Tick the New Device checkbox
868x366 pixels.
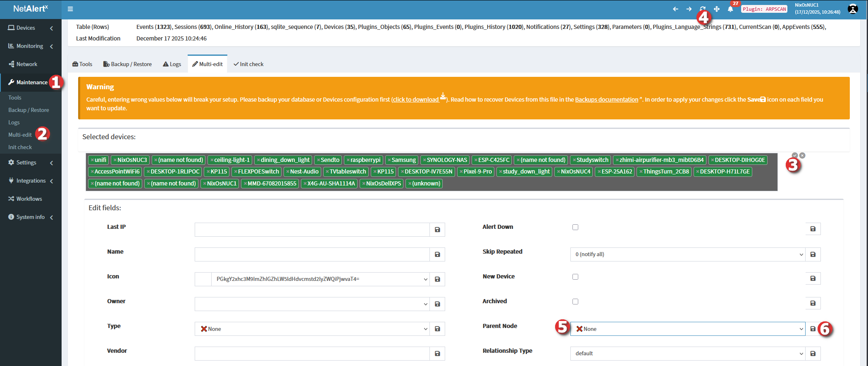tap(575, 277)
